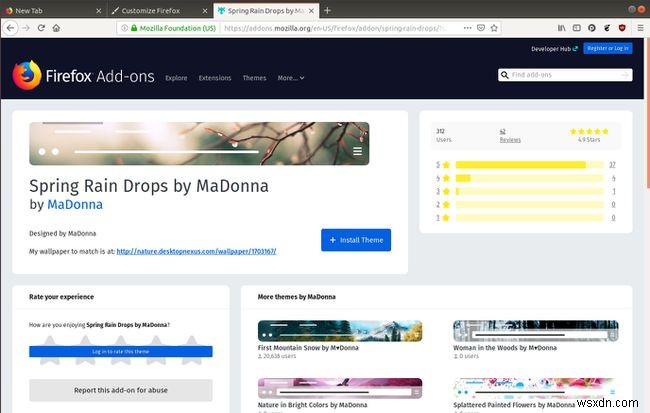Click the 312 Users count

pyautogui.click(x=444, y=136)
